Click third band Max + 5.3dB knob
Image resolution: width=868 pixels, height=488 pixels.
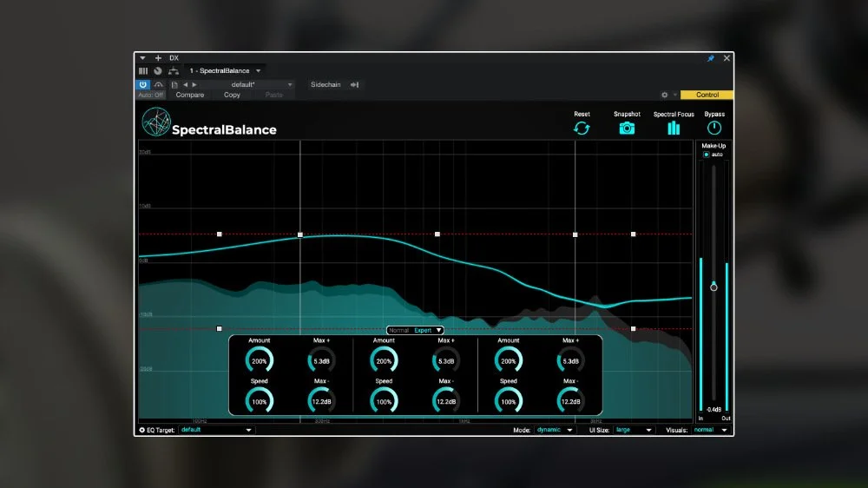tap(571, 360)
